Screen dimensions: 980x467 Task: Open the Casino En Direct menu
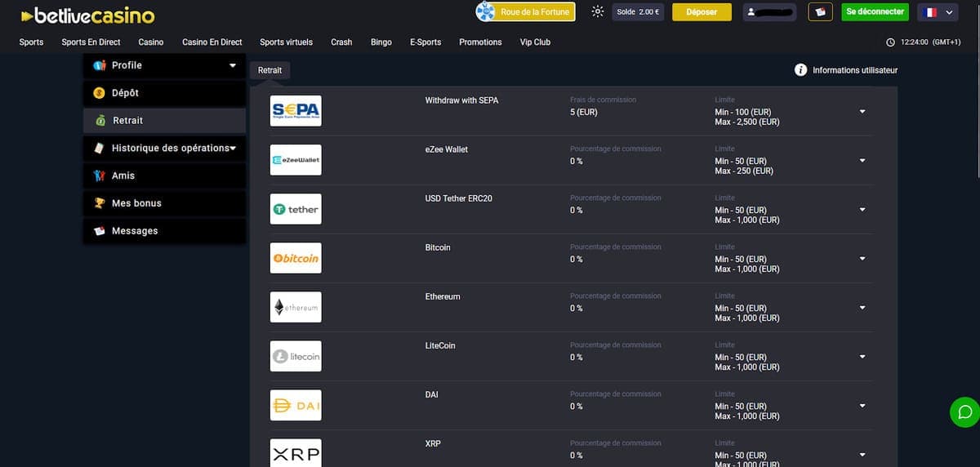click(212, 42)
